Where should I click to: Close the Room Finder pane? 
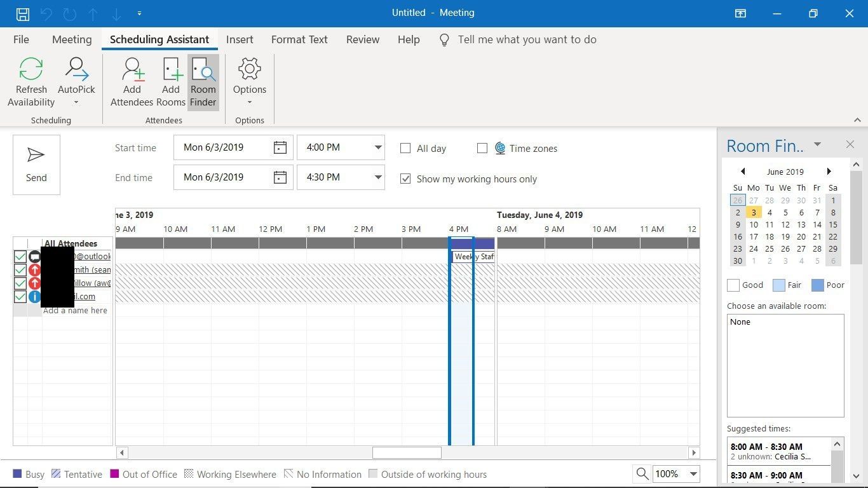tap(850, 145)
